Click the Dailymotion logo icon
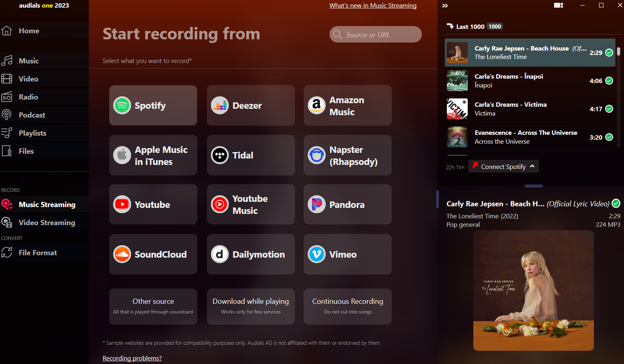624x364 pixels. (x=220, y=254)
